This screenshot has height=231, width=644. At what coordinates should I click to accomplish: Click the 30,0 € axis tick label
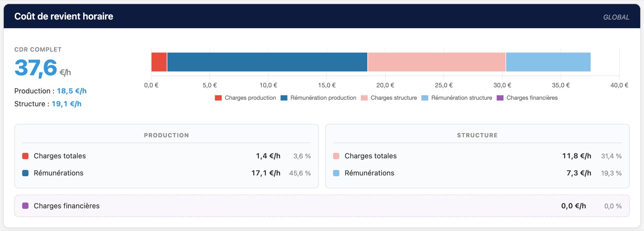click(x=502, y=85)
